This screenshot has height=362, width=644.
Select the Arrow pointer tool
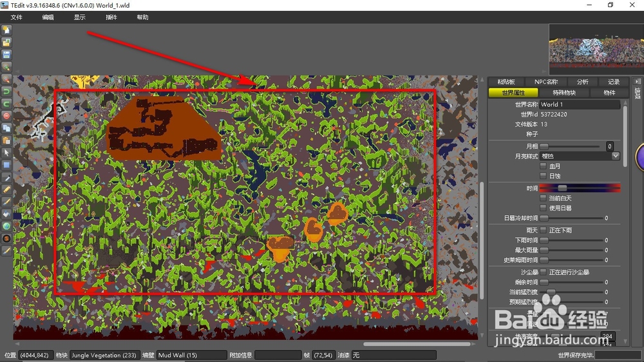[6, 153]
